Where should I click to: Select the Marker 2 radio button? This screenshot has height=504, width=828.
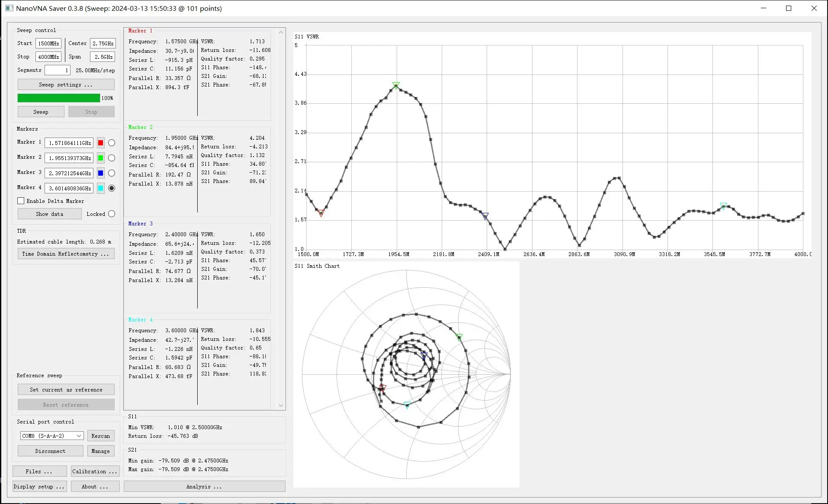tap(112, 158)
